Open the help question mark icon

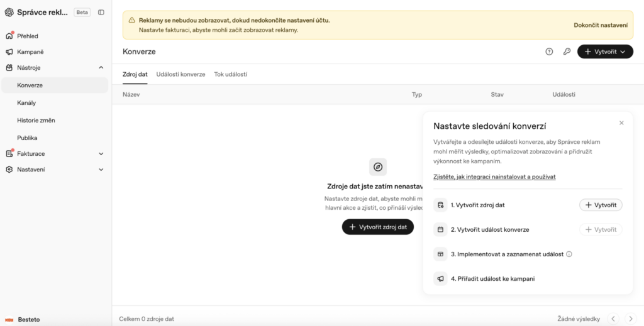(x=549, y=52)
